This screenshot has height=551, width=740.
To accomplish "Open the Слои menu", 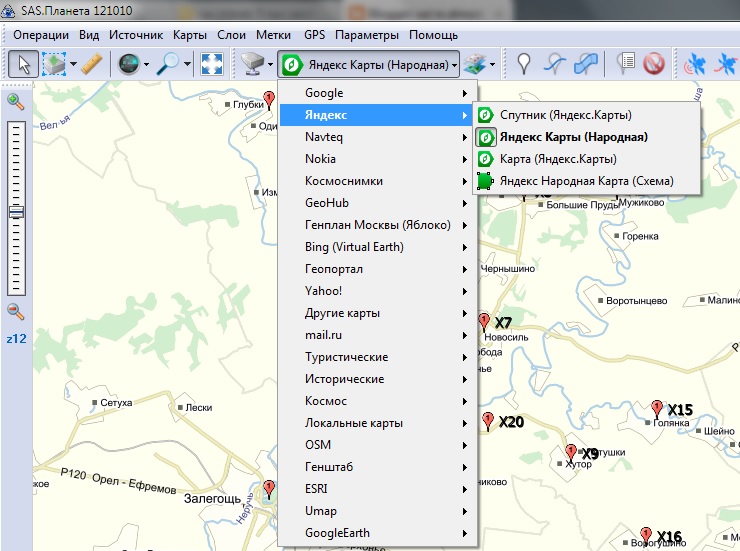I will pyautogui.click(x=231, y=35).
